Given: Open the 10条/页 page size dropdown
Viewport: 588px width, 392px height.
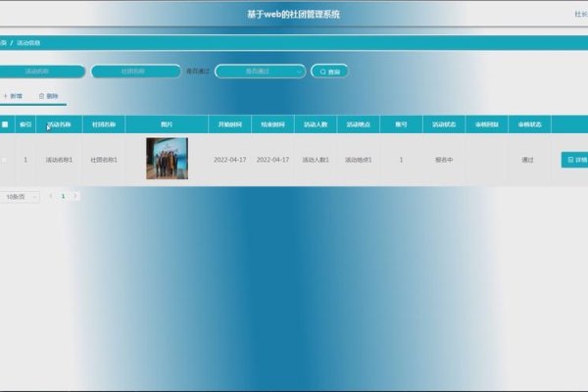Looking at the screenshot, I should (20, 197).
